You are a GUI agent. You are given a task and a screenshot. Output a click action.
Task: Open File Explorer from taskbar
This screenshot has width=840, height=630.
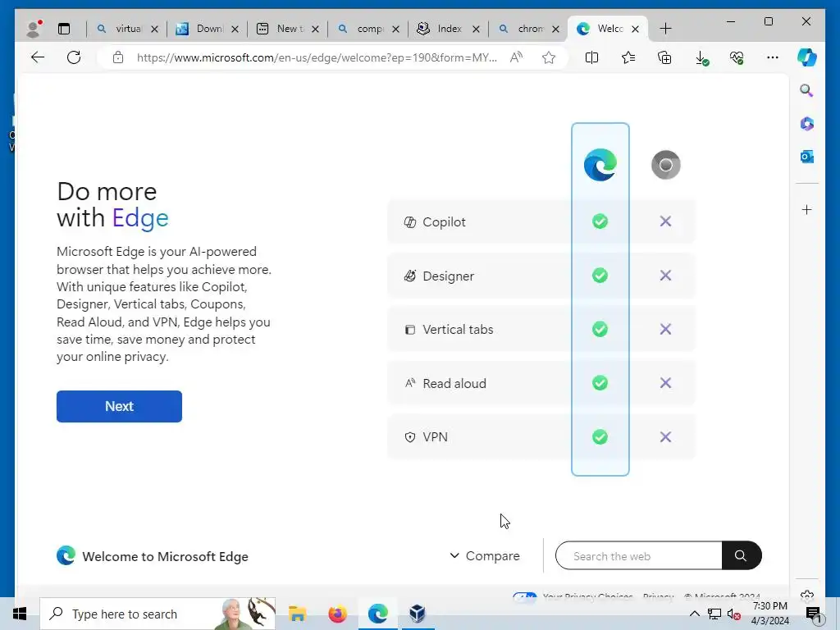click(x=297, y=614)
